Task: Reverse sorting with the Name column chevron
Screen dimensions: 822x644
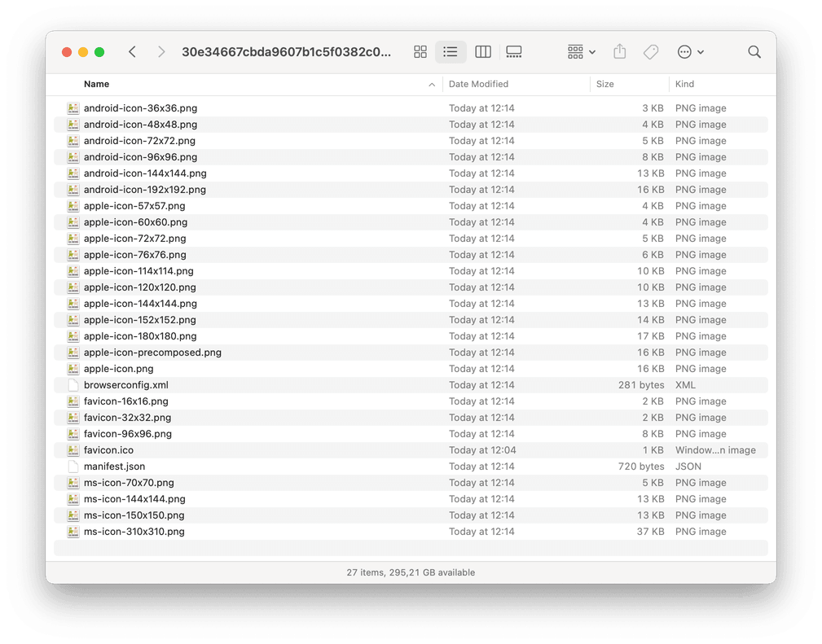Action: (432, 84)
